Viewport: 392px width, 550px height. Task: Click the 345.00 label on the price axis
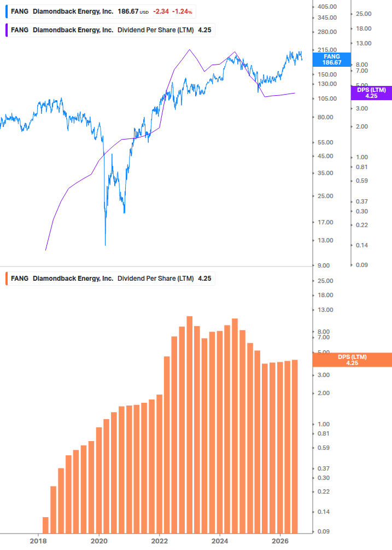327,18
